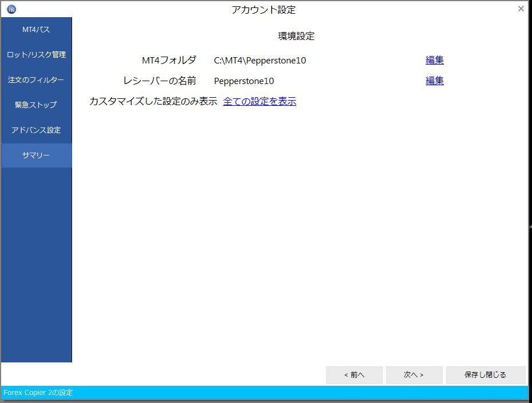Screen dimensions: 532x403
Task: Select the receiver name Pepperstone10 text
Action: tap(245, 81)
